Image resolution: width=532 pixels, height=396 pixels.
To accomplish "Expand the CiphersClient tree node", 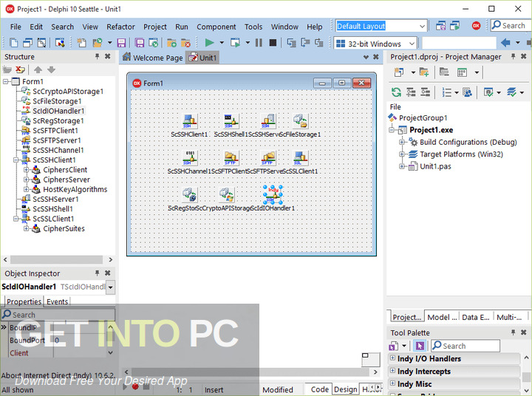I will point(26,170).
